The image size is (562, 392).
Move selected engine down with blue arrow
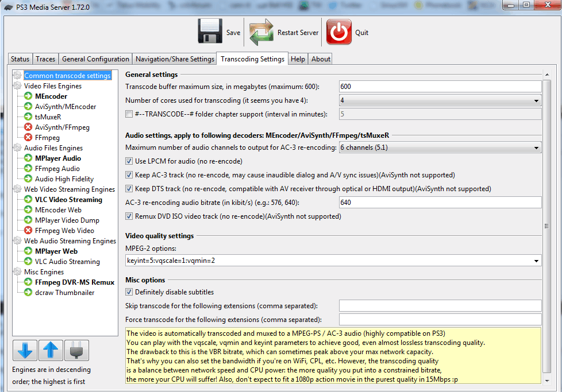25,350
